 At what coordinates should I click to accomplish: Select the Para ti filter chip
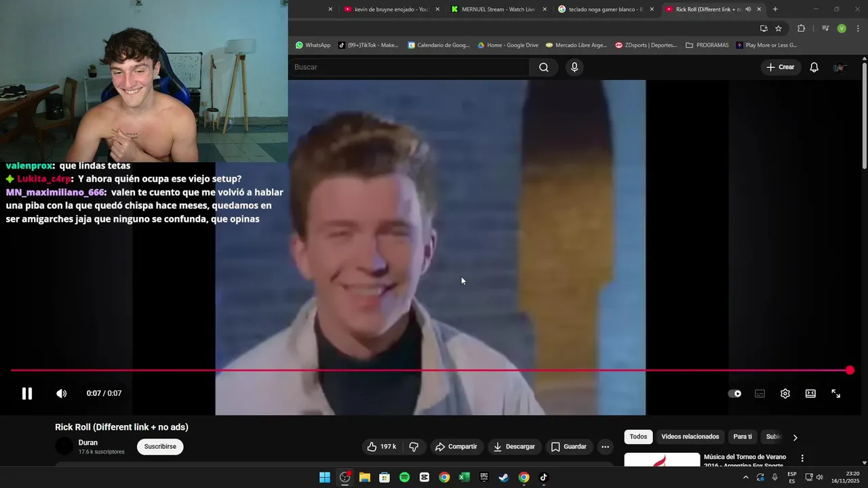[x=743, y=436]
